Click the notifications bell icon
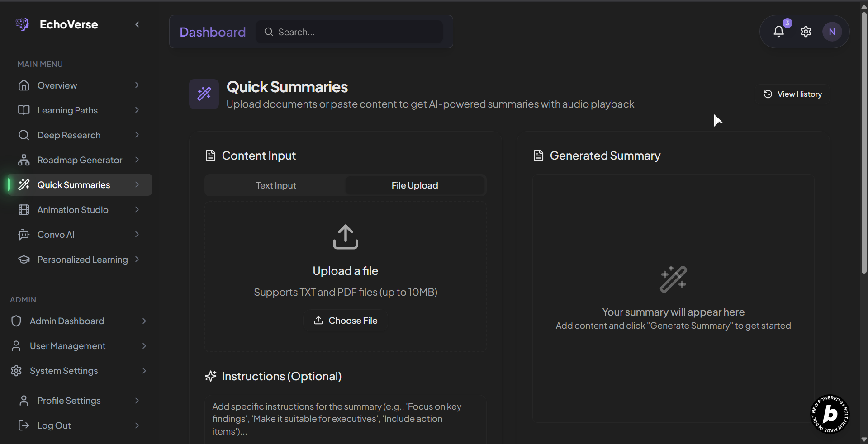 coord(778,32)
